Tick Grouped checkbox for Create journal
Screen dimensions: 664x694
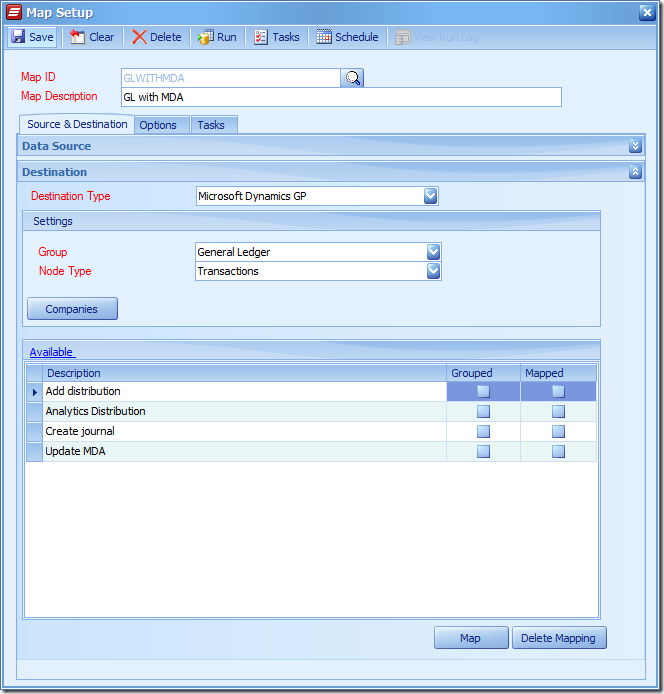click(x=483, y=432)
